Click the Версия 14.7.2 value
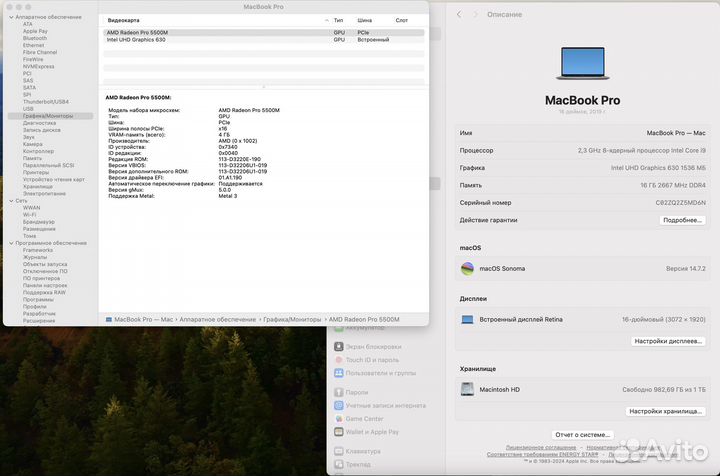 686,269
